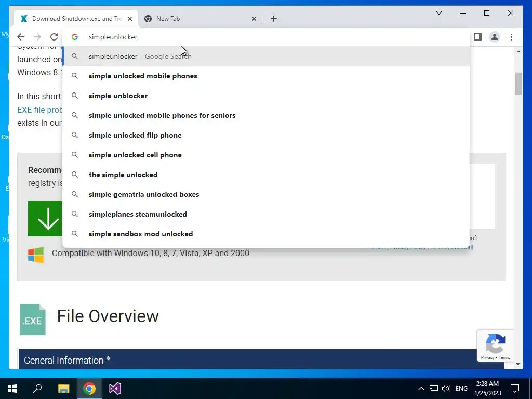
Task: Click the volume speaker tray icon
Action: pyautogui.click(x=446, y=389)
